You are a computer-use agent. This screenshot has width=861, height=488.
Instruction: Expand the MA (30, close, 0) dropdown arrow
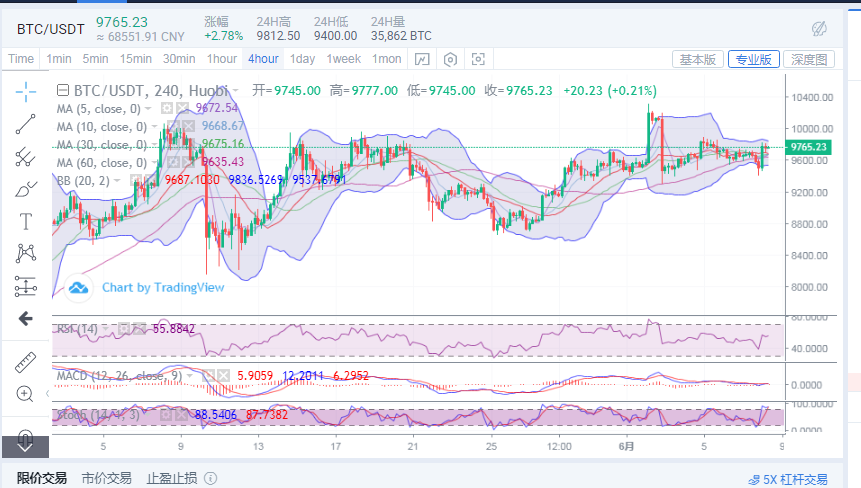154,144
